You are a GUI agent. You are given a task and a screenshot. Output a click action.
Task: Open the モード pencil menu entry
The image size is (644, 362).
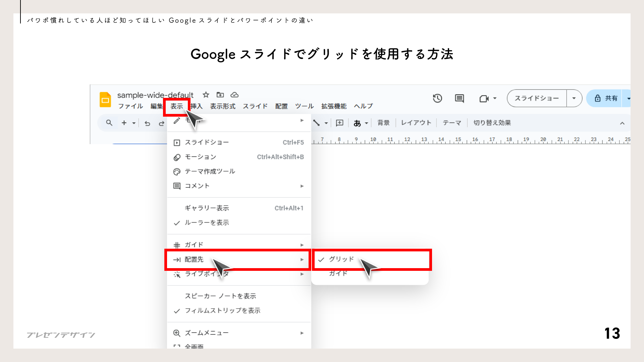coord(239,120)
